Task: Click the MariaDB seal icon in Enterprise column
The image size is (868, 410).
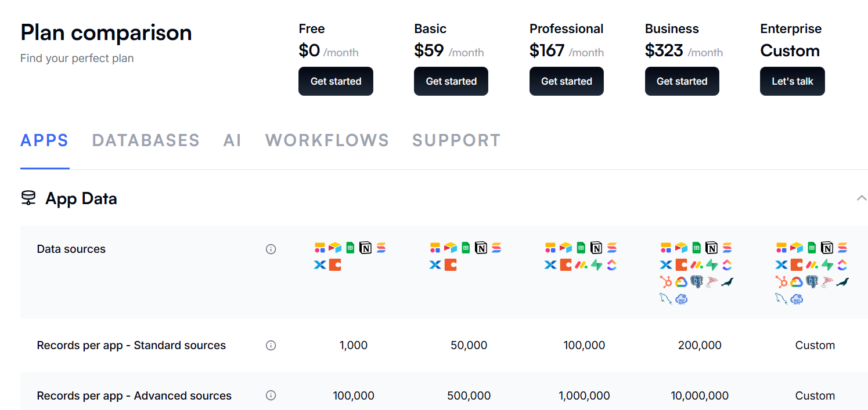Action: pos(842,282)
